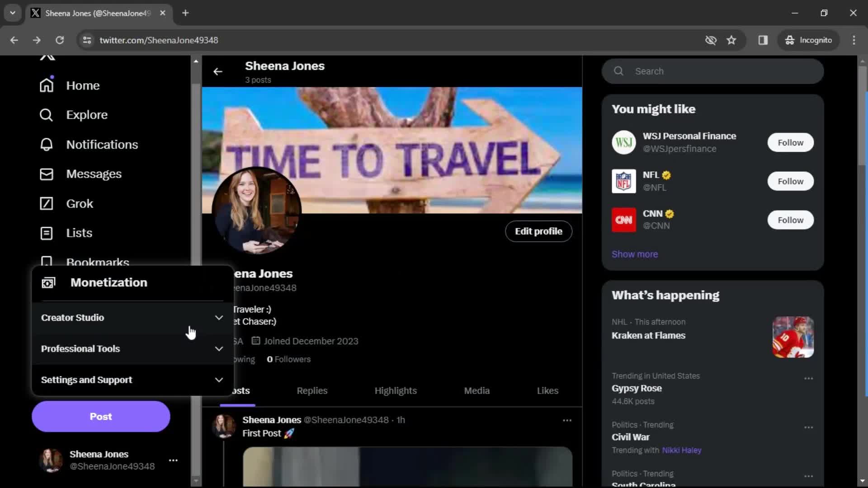Follow WSJ Personal Finance account
The image size is (868, 488).
(791, 142)
